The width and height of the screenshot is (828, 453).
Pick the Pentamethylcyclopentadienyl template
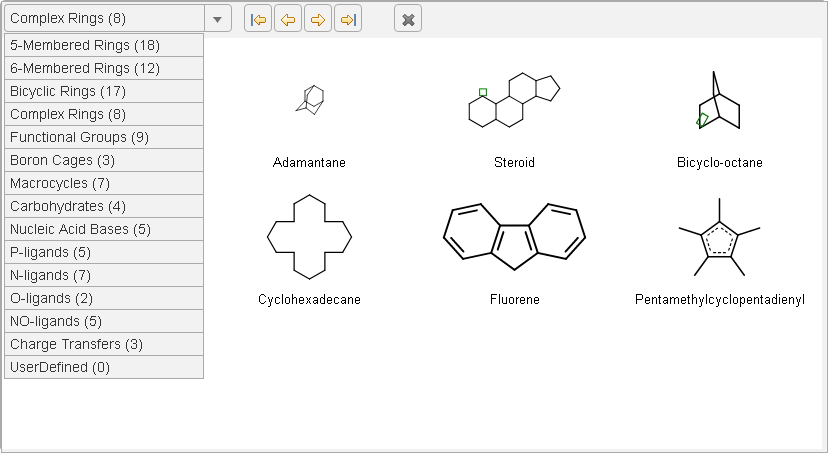click(x=719, y=237)
